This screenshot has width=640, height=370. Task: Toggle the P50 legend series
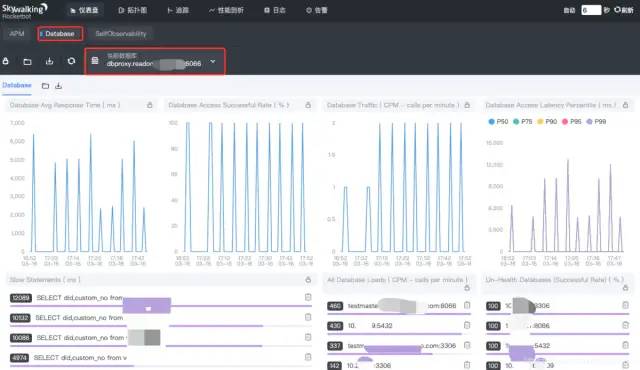[498, 122]
